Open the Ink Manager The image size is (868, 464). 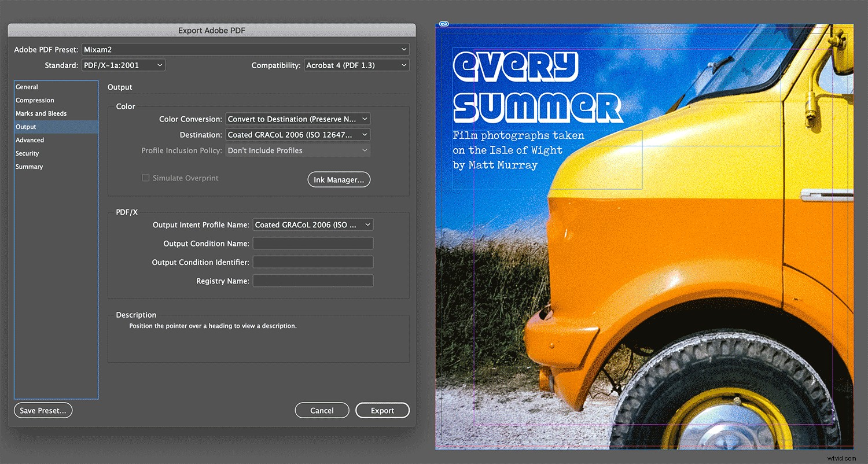coord(339,179)
